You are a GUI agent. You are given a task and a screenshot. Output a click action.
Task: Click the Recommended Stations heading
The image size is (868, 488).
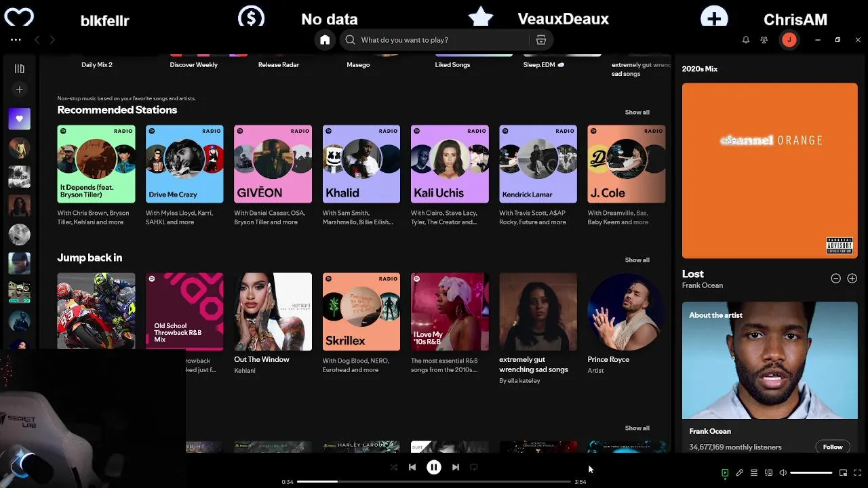coord(117,110)
